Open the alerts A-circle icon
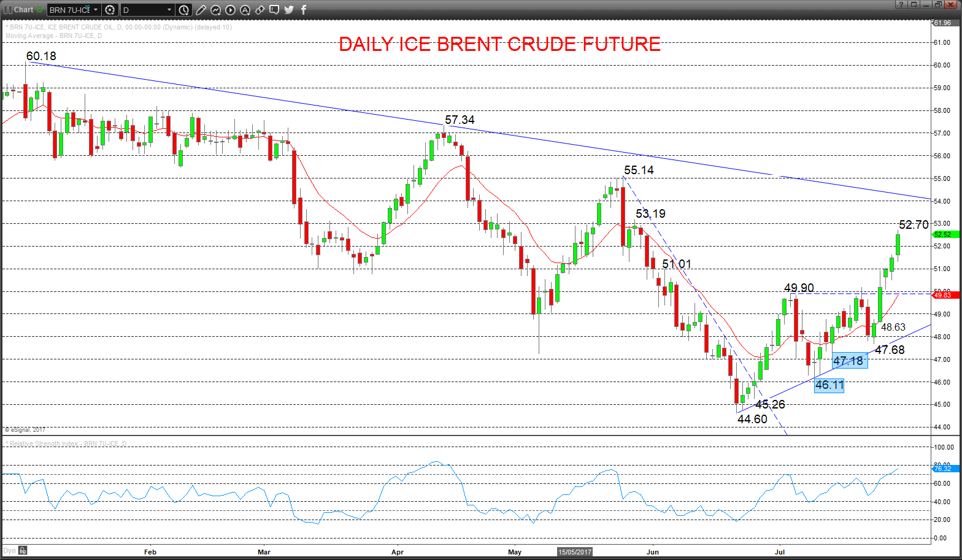This screenshot has height=560, width=962. 245,10
